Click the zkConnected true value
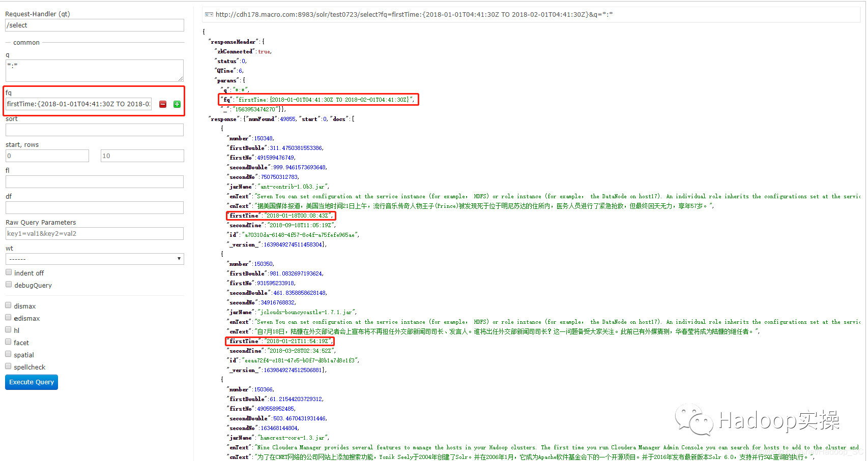Viewport: 868px width, 461px height. pos(264,51)
